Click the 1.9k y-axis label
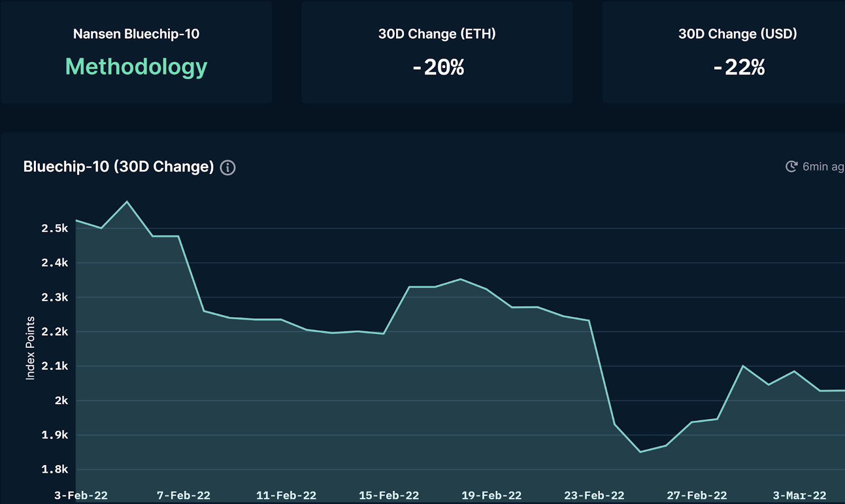Screen dimensions: 845x504 (55, 435)
